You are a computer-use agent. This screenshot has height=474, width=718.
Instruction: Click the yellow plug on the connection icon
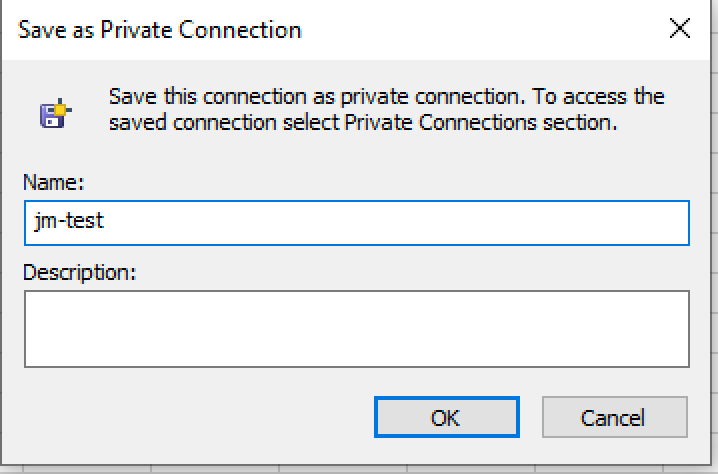[61, 109]
